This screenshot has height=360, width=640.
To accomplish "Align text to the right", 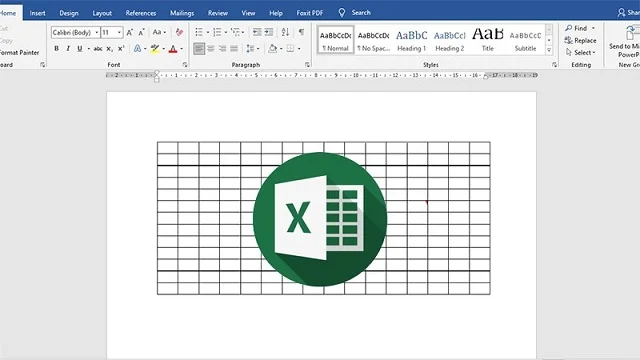I will (222, 49).
